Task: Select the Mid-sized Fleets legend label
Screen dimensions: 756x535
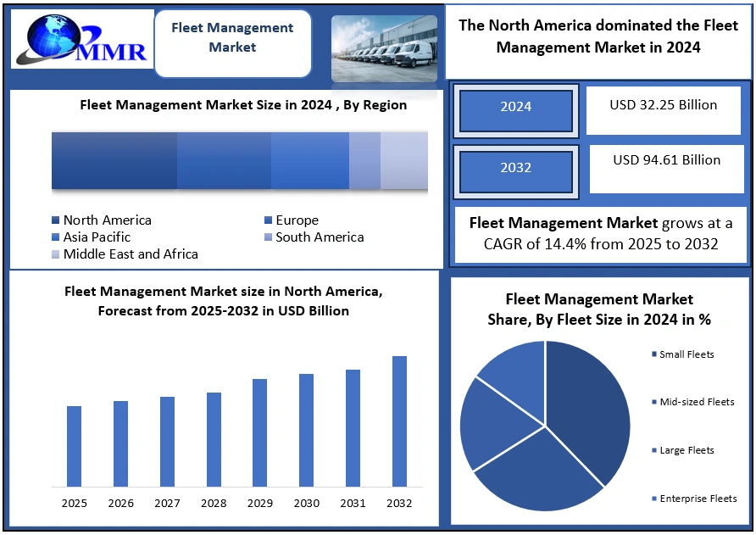Action: click(697, 402)
